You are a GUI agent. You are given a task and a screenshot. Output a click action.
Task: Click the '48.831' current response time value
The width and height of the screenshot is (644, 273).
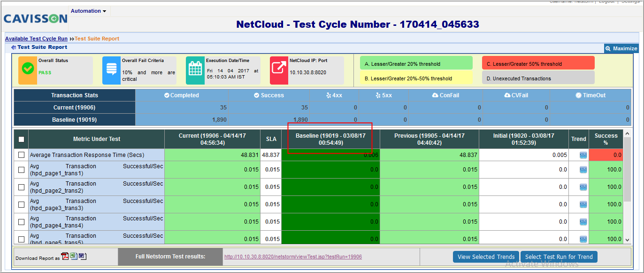250,155
